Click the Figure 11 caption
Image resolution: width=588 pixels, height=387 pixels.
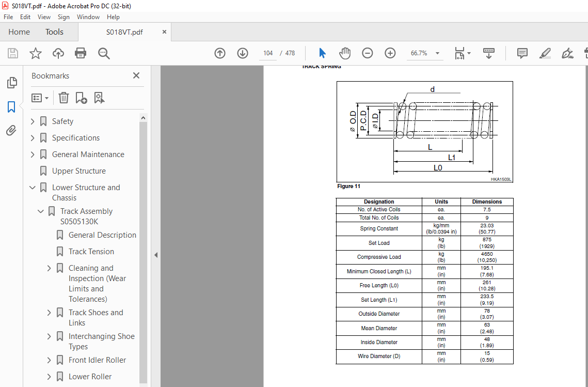coord(349,186)
